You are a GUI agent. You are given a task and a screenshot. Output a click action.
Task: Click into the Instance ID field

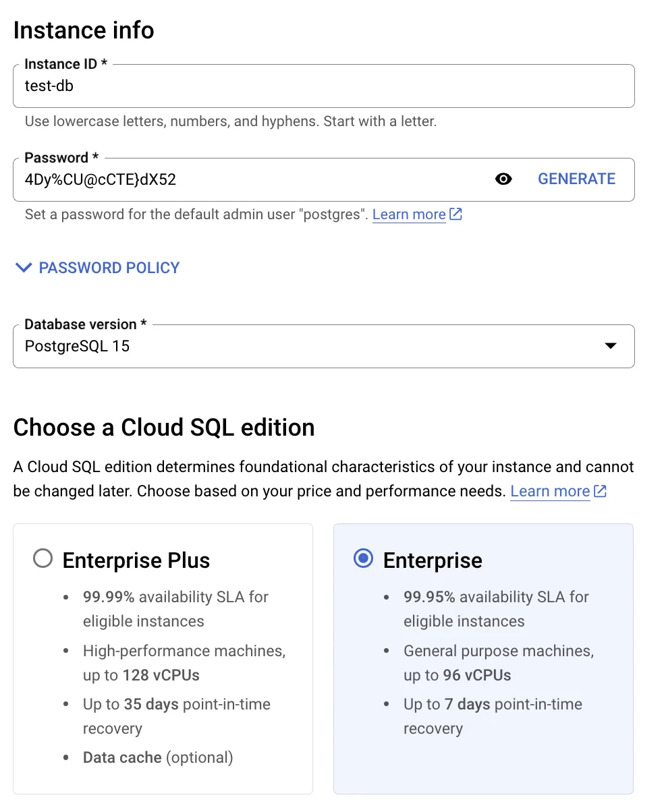(324, 86)
